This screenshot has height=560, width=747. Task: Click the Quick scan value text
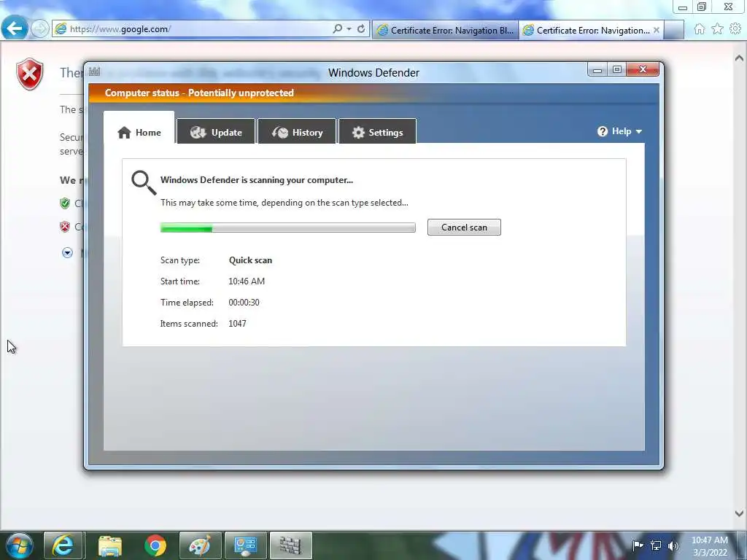251,260
